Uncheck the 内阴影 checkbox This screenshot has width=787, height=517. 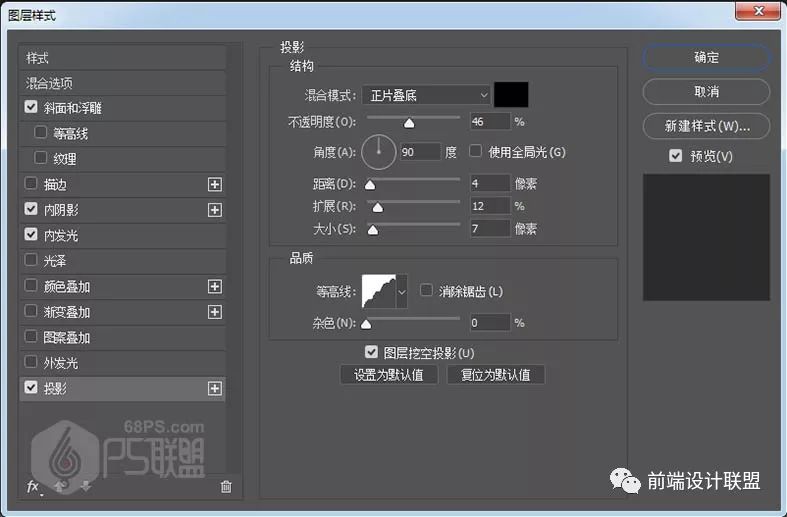(31, 209)
